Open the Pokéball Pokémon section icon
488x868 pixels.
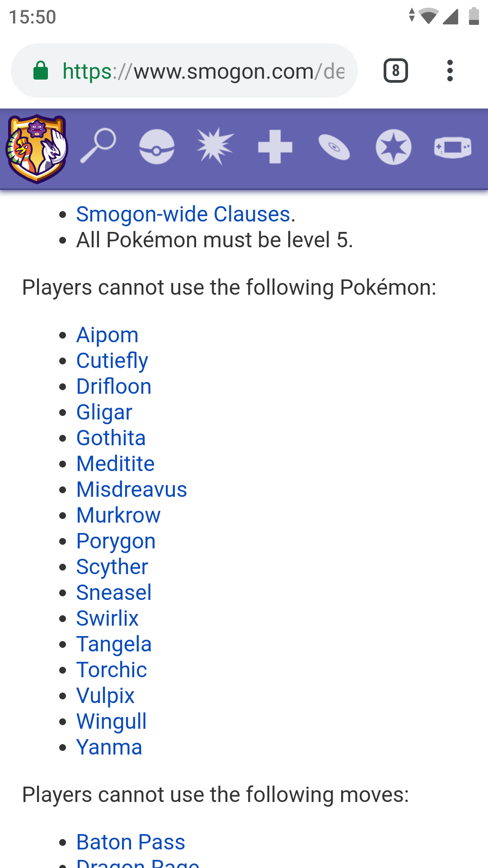157,146
